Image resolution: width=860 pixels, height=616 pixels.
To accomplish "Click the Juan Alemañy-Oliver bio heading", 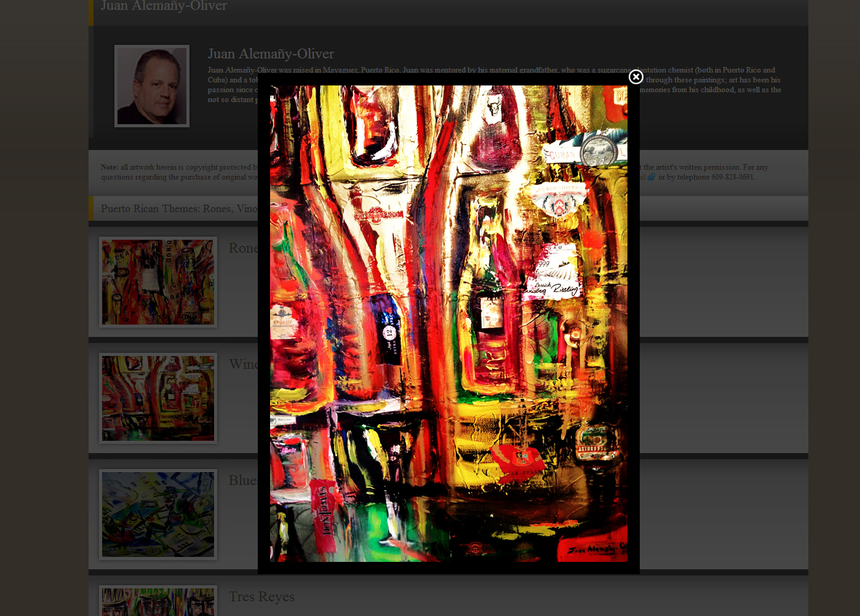I will coord(271,54).
